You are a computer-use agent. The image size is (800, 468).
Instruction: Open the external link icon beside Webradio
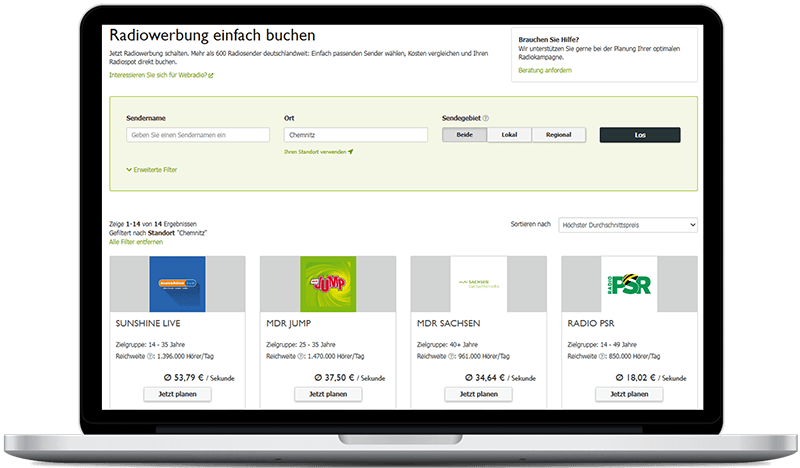pos(211,76)
